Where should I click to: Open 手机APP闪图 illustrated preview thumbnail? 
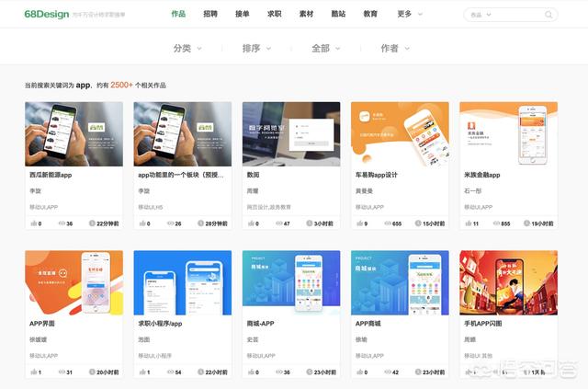(x=509, y=282)
